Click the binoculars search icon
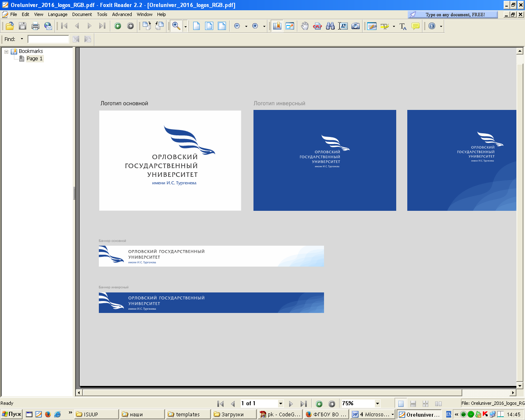Viewport: 525px width, 420px height. 330,26
